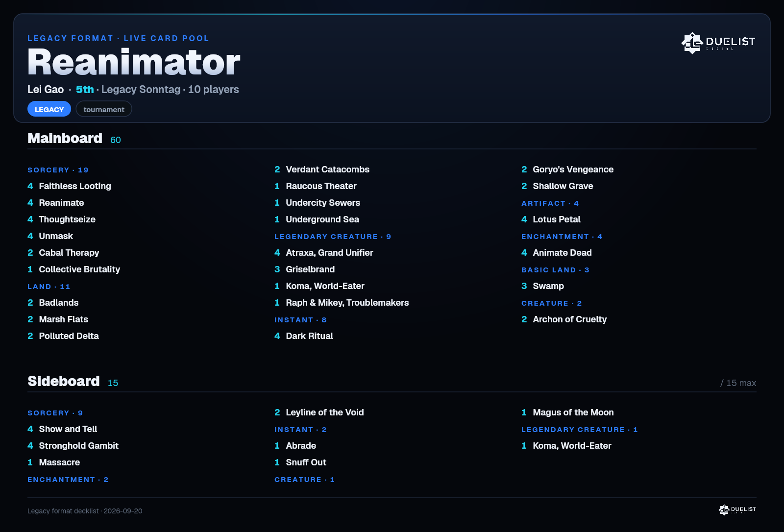
Task: Select the Stronghold Gambit sideboard card
Action: (73, 446)
